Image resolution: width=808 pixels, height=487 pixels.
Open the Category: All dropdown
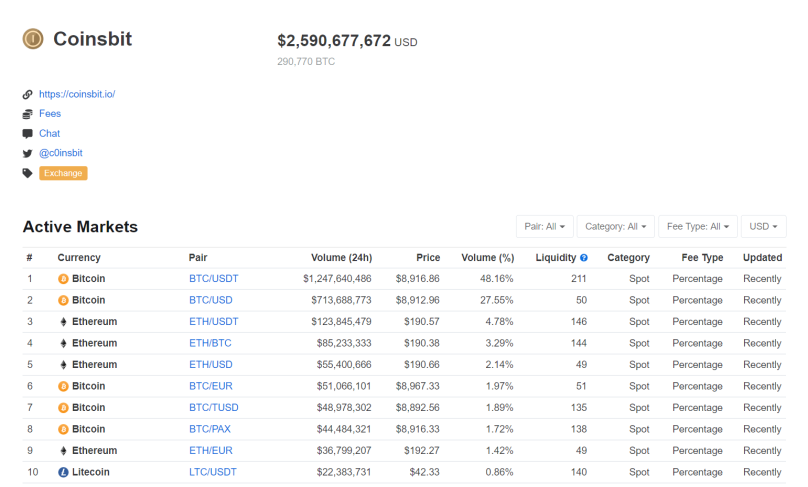click(616, 226)
